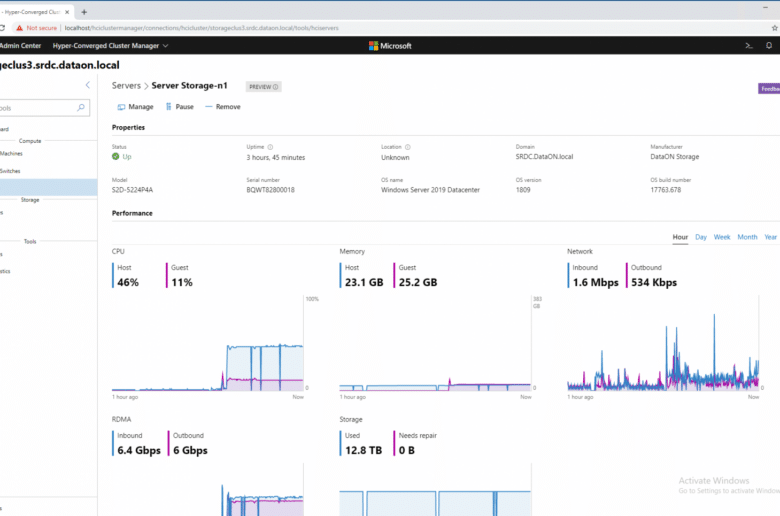Click the Manage server icon

tap(121, 107)
